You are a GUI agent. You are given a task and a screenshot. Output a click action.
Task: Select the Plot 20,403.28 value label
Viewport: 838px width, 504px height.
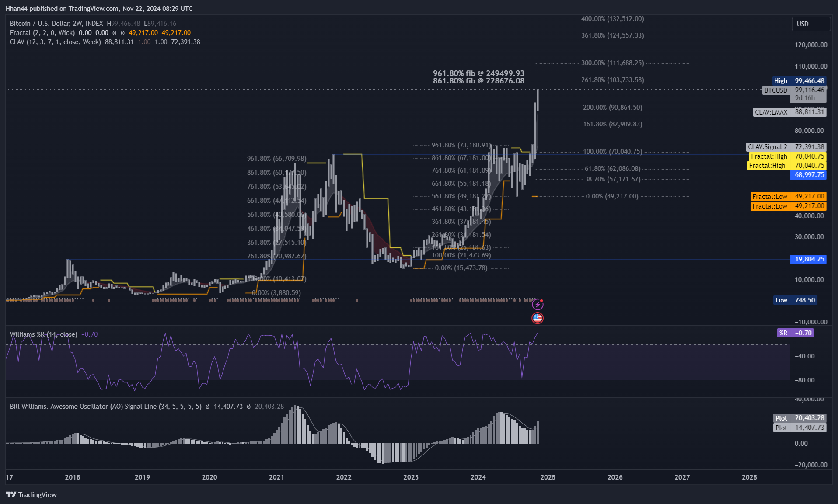click(800, 418)
